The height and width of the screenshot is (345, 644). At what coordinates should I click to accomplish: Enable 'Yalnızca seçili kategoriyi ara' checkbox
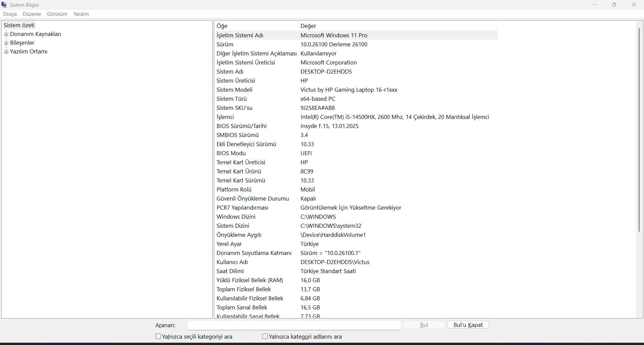coord(158,336)
